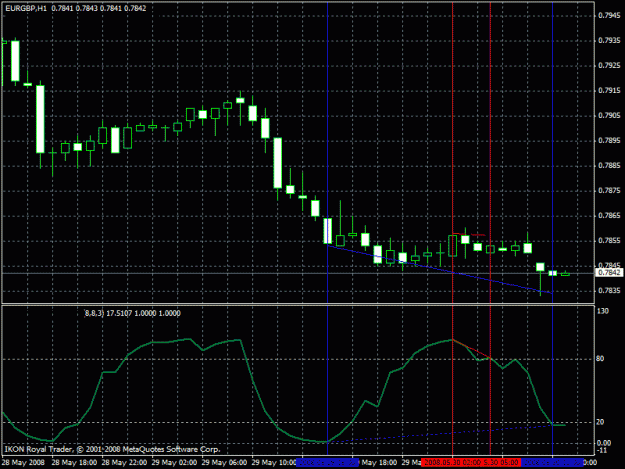This screenshot has width=625, height=469.
Task: Click the 29 May 02:00 time label
Action: click(174, 463)
